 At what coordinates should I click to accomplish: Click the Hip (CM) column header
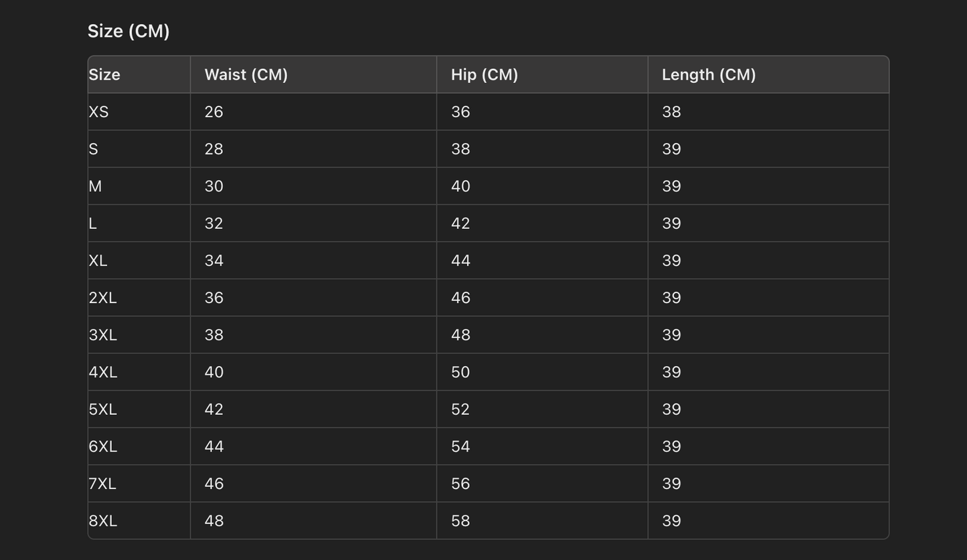484,75
